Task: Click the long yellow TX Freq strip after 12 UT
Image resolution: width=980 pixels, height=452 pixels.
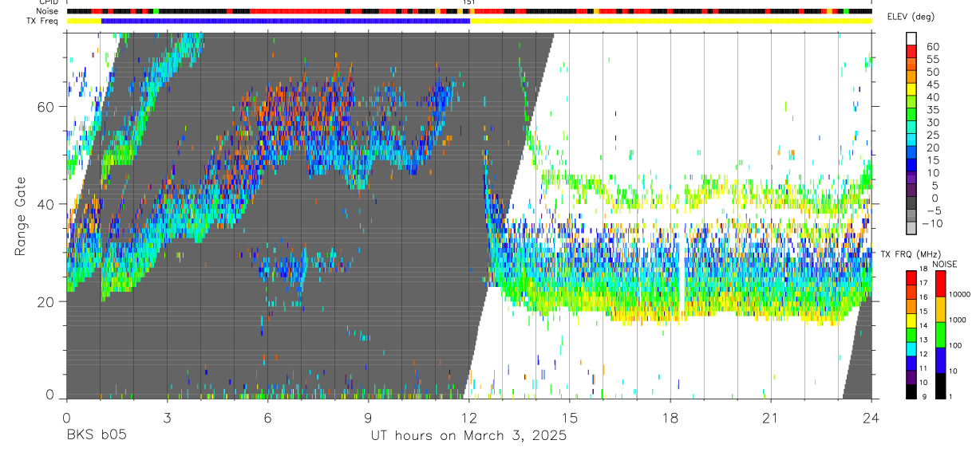Action: click(x=671, y=21)
